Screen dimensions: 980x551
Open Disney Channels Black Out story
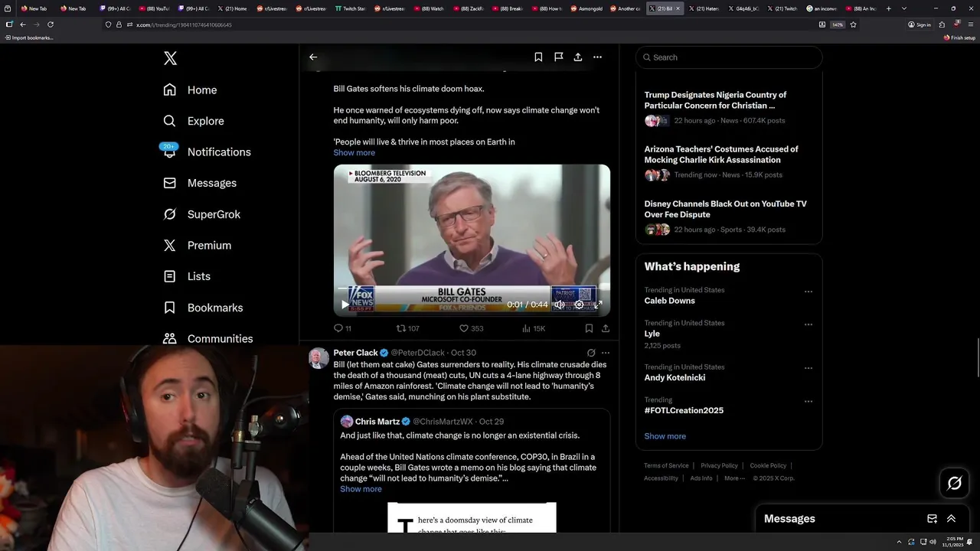(729, 216)
